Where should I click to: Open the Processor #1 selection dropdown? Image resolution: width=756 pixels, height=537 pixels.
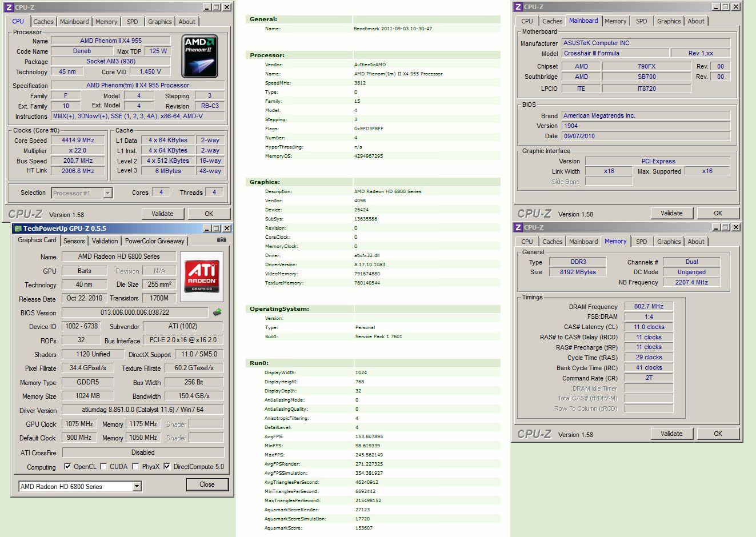pos(107,193)
